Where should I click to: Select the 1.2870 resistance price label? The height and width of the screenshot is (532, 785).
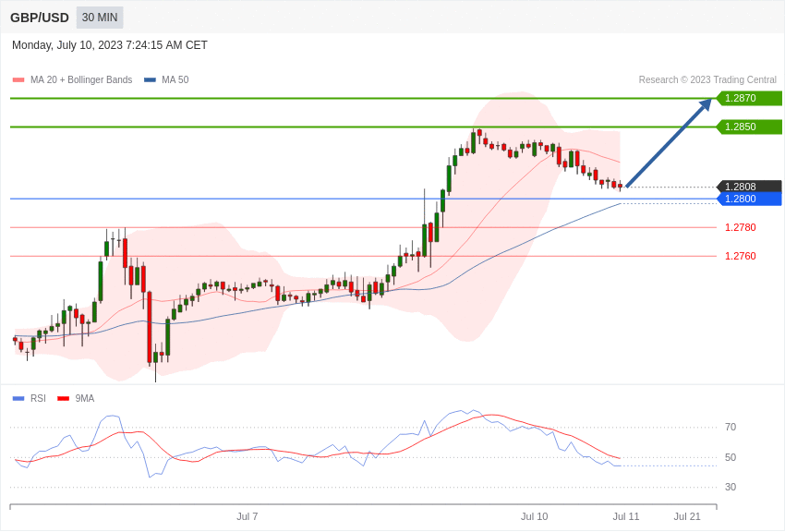click(749, 98)
